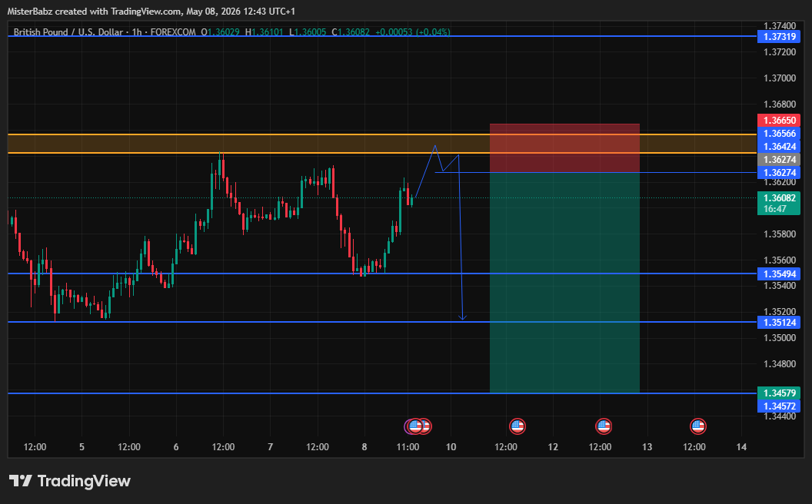This screenshot has width=812, height=504.
Task: Click the 1.35000 price axis label
Action: (x=780, y=338)
